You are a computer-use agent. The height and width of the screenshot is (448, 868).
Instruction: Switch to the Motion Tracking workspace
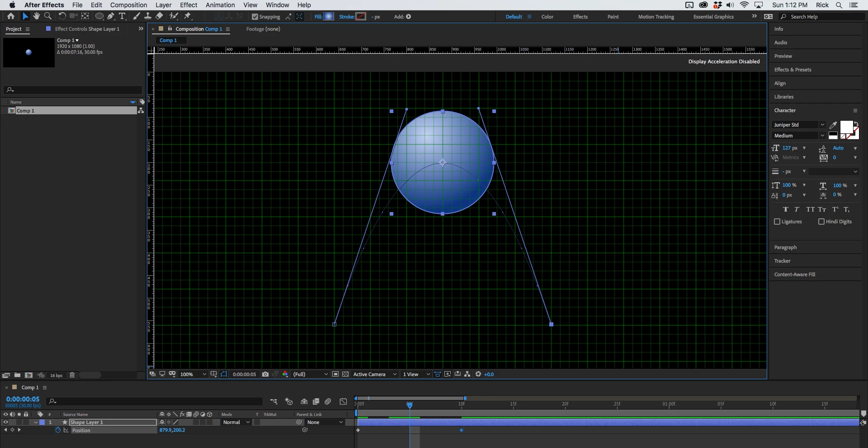click(x=656, y=17)
